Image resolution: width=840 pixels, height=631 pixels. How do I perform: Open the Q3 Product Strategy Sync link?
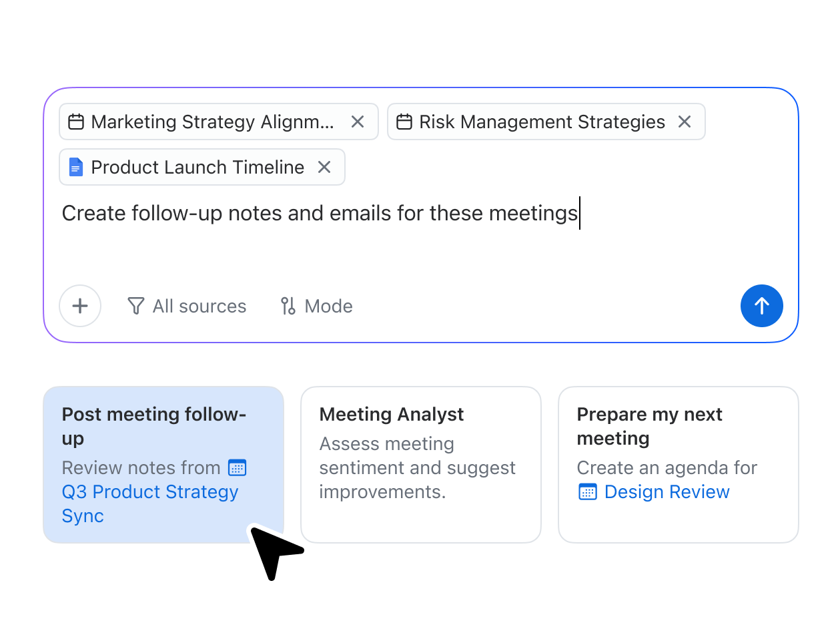click(149, 492)
